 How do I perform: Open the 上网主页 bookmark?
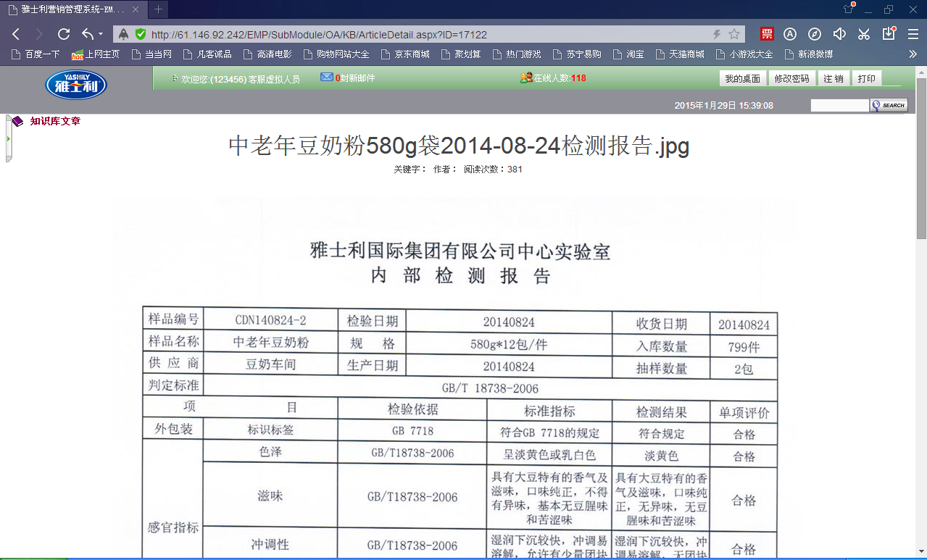tap(96, 54)
